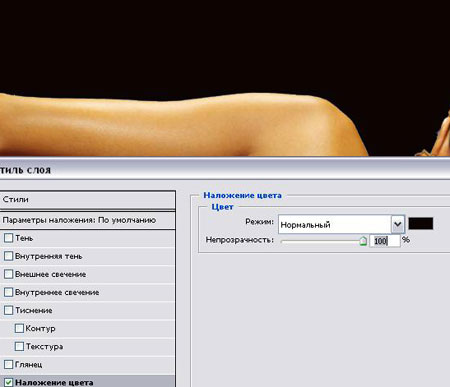Select the Внутреннее свечение row label
Image resolution: width=450 pixels, height=387 pixels.
(x=57, y=292)
